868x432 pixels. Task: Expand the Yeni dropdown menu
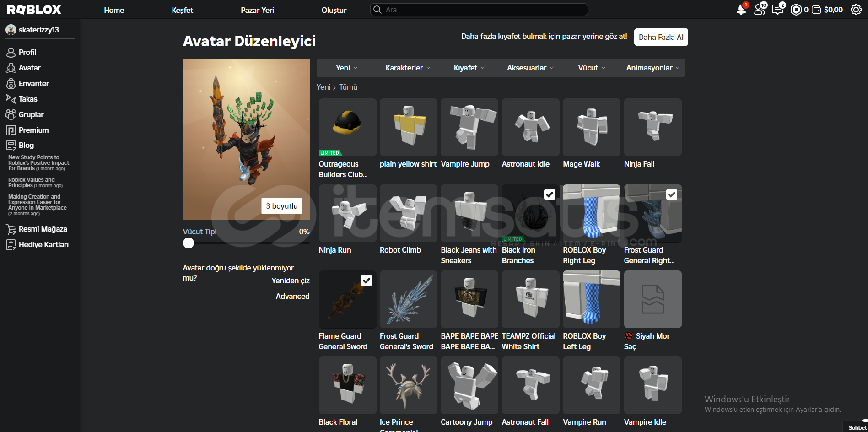point(347,68)
